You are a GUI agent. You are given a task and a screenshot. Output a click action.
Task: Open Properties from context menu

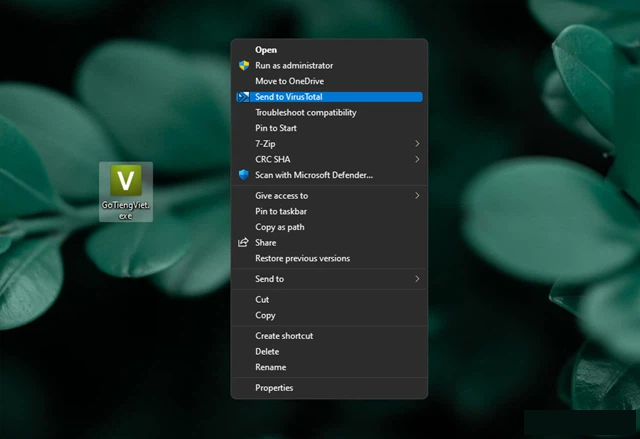329,388
